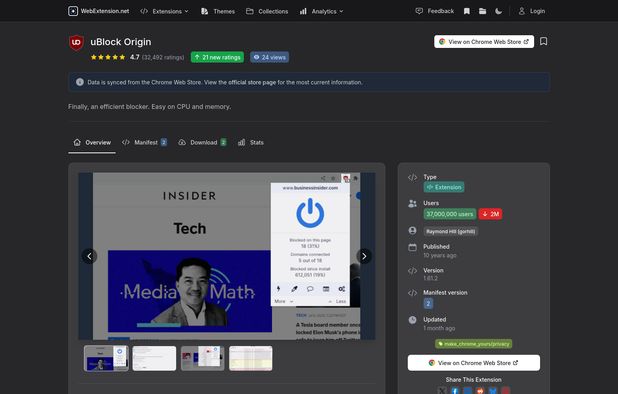Image resolution: width=618 pixels, height=394 pixels.
Task: Toggle dark mode with the moon icon
Action: click(x=499, y=11)
